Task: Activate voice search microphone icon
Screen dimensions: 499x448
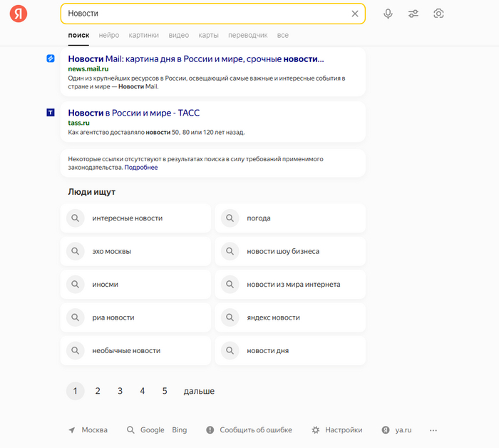Action: tap(388, 14)
